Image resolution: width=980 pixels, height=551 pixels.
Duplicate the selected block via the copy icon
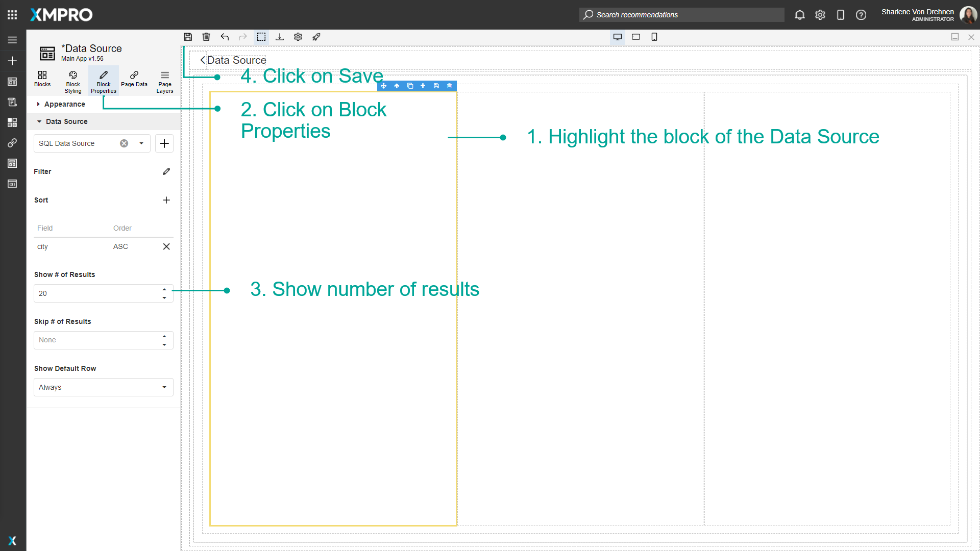click(x=410, y=86)
